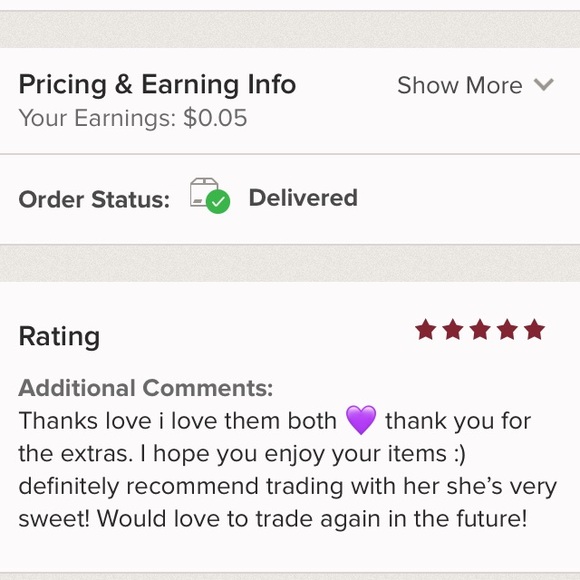Click the green checkmark badge
The height and width of the screenshot is (580, 580).
coord(218,201)
